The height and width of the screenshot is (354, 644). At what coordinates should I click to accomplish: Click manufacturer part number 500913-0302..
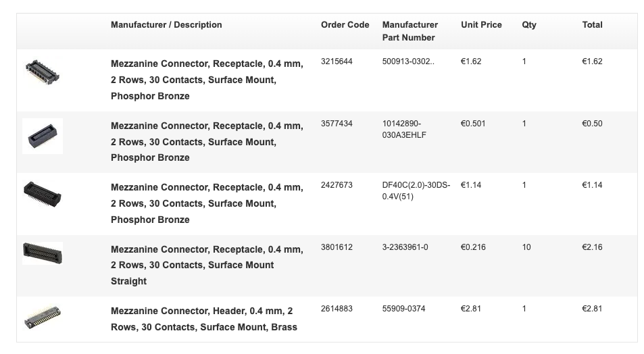pyautogui.click(x=408, y=61)
